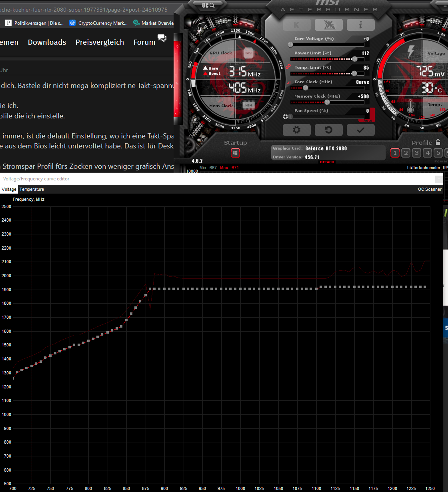Switch to the Voltage tab in curve editor

(9, 189)
